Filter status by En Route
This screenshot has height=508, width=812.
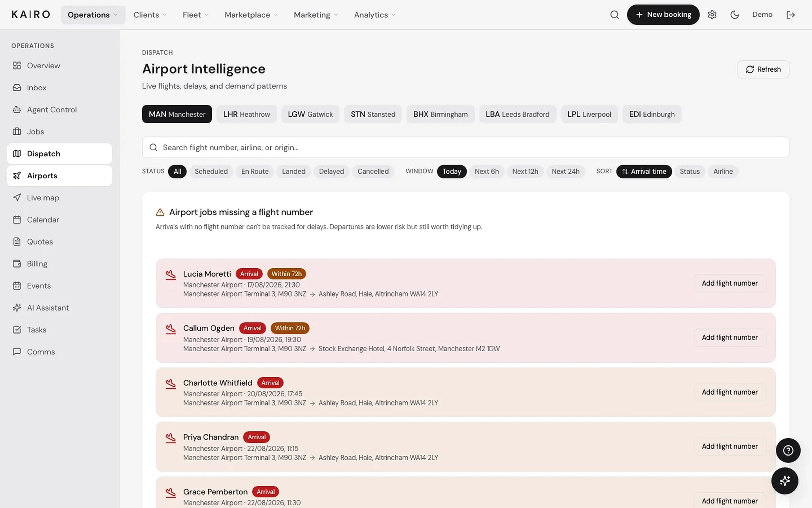click(x=255, y=171)
